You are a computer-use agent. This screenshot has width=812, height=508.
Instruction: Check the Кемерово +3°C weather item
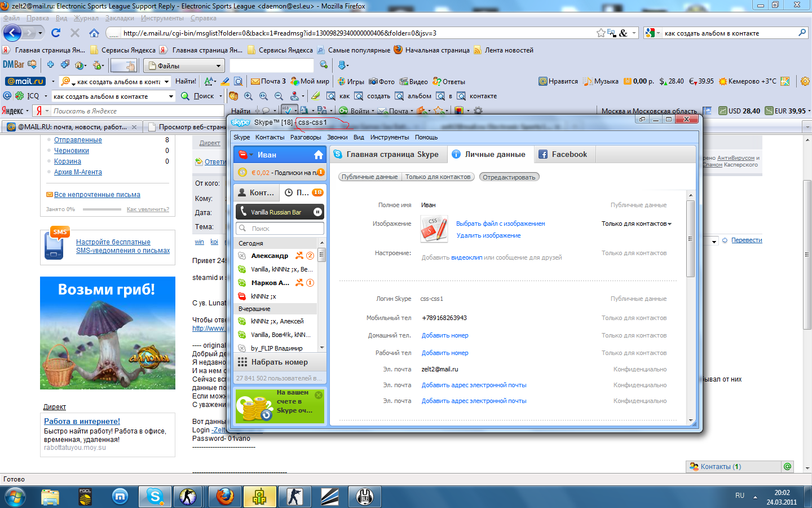tap(748, 81)
